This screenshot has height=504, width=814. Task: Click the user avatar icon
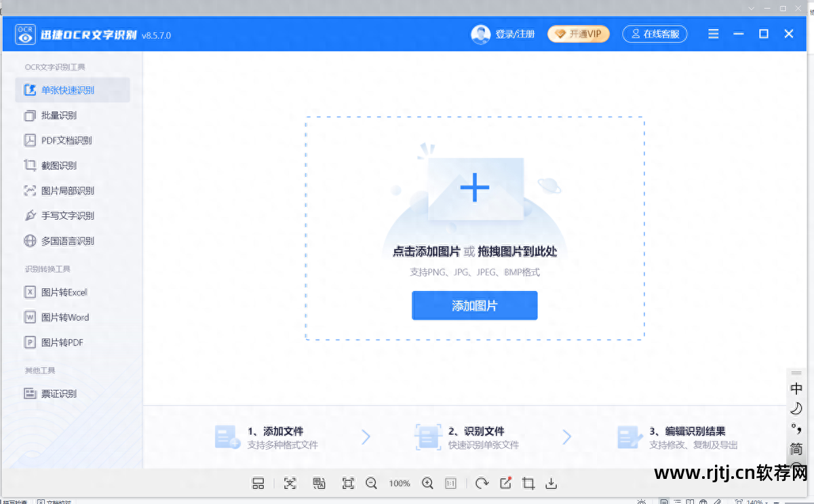480,34
